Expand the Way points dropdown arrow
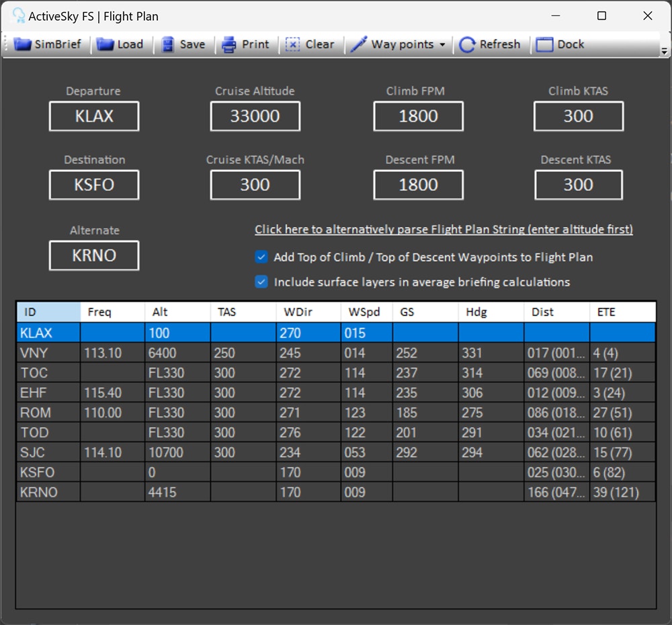 click(x=442, y=45)
